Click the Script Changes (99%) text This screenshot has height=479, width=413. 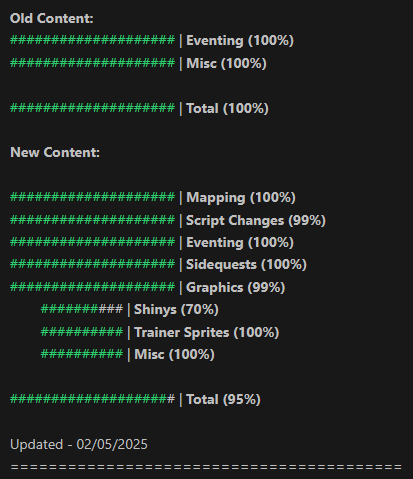tap(256, 220)
